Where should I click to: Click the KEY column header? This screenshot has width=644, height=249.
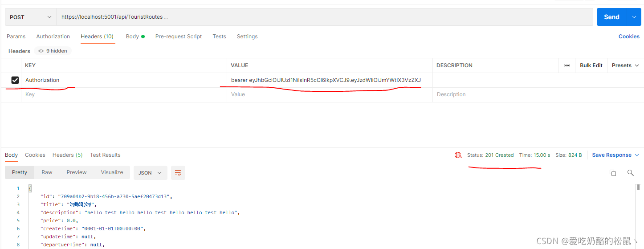(30, 65)
